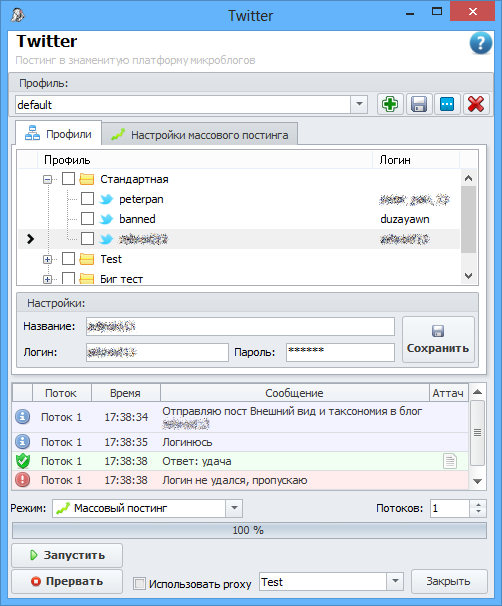
Task: Save profile using floppy disk toolbar icon
Action: [419, 104]
